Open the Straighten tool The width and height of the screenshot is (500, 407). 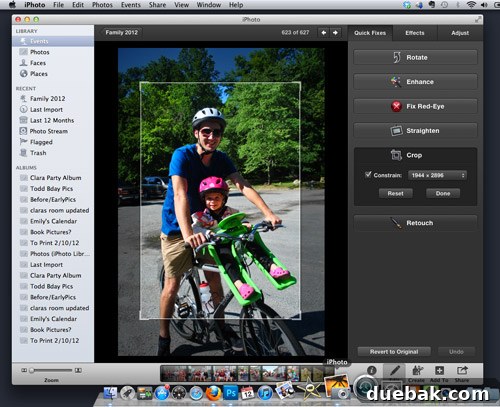(x=415, y=131)
